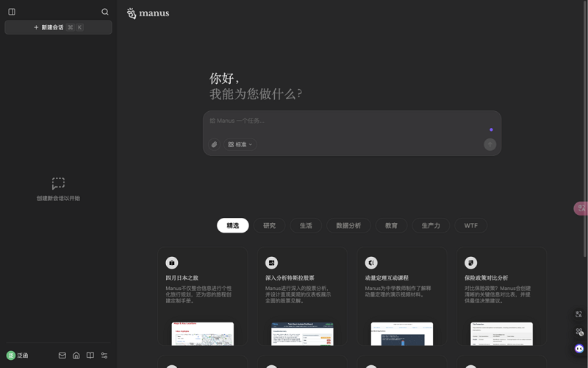Open the mail icon in sidebar footer
Image resolution: width=588 pixels, height=368 pixels.
[62, 355]
